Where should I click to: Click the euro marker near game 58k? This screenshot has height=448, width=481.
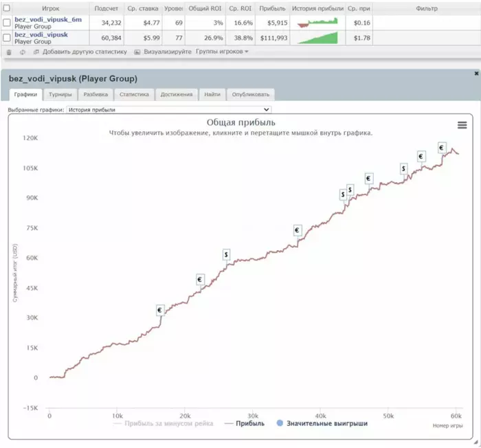[x=442, y=148]
